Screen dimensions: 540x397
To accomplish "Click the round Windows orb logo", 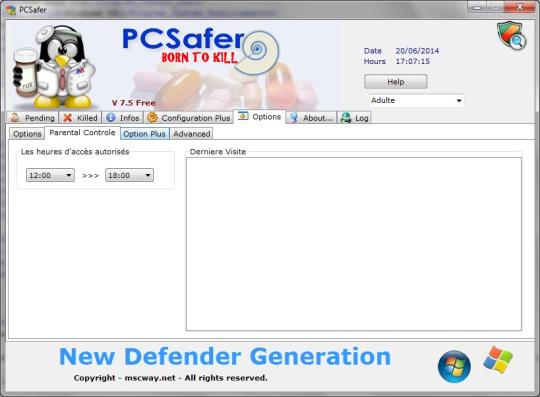I will tap(454, 366).
